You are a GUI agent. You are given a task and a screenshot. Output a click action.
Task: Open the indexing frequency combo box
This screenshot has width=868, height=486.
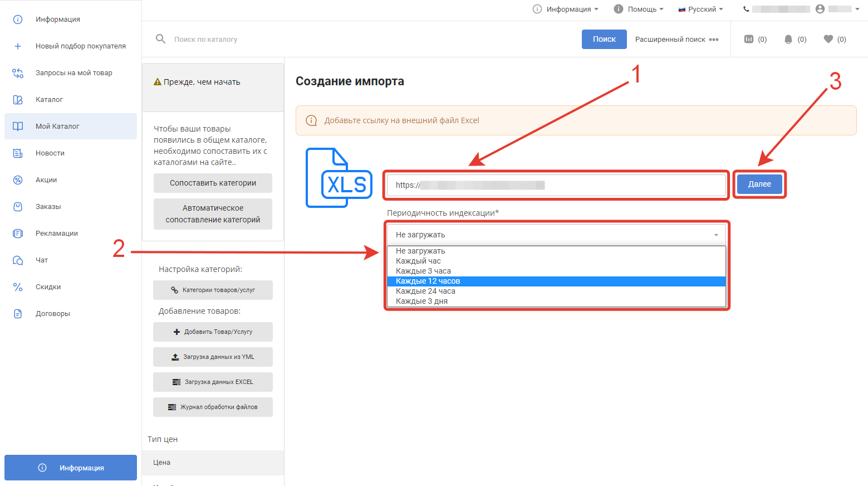(x=556, y=235)
